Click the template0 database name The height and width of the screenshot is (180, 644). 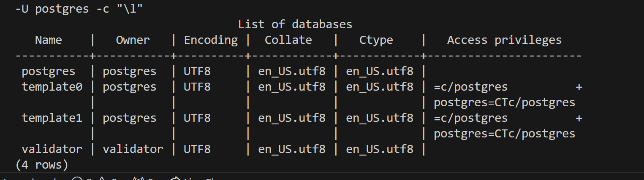[52, 87]
